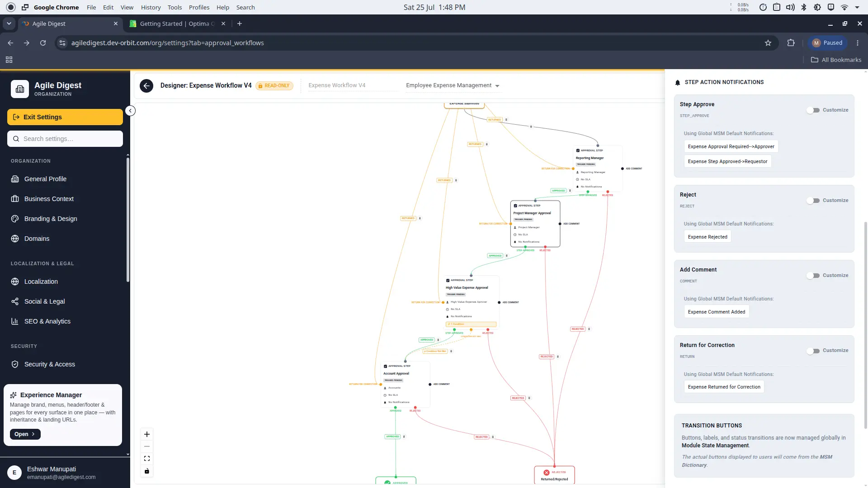Click Expense Comment Added chip
This screenshot has width=868, height=488.
[717, 312]
